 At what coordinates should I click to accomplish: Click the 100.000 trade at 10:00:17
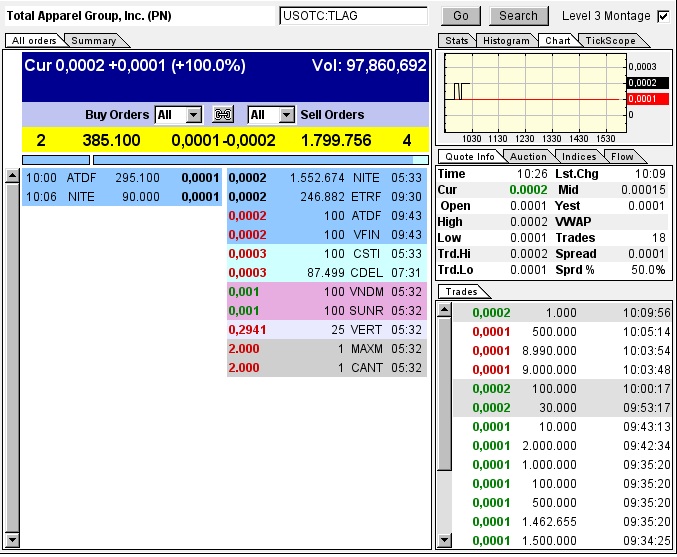562,388
